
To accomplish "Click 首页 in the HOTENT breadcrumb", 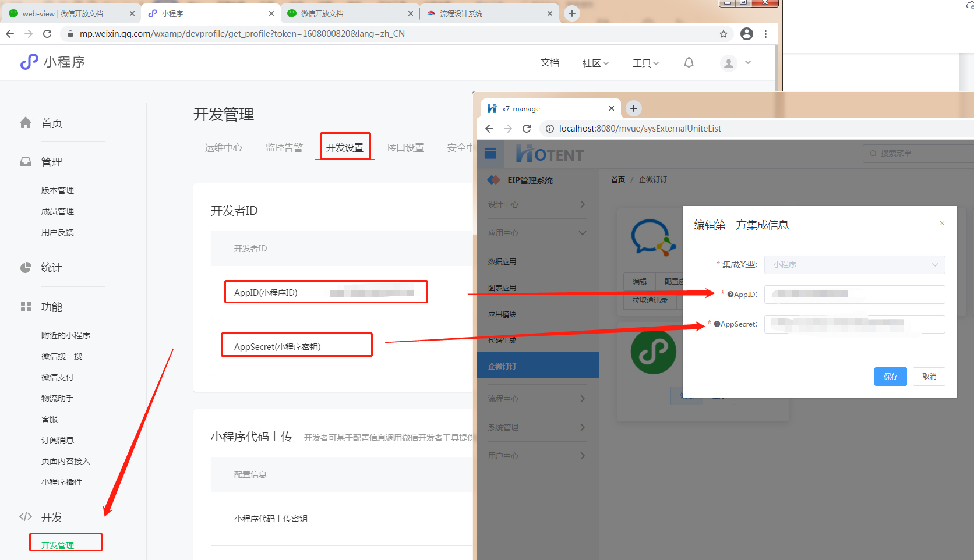I will coord(618,180).
